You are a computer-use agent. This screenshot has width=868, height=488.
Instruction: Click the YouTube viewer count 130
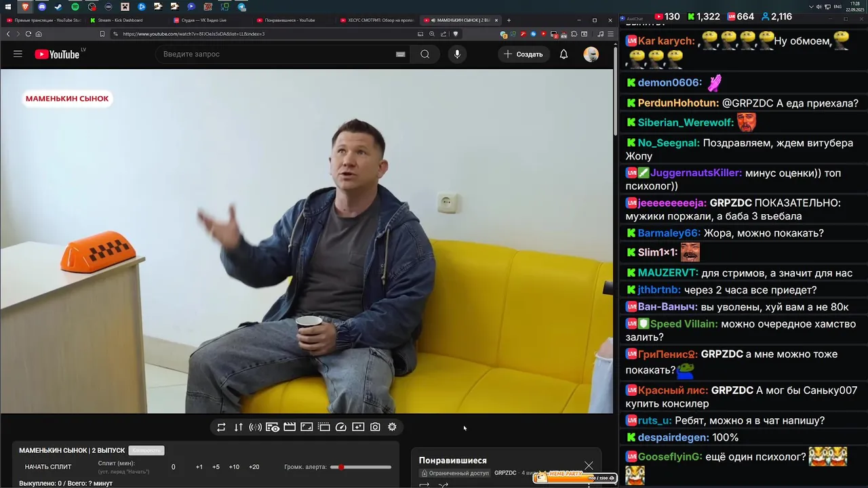tap(667, 17)
